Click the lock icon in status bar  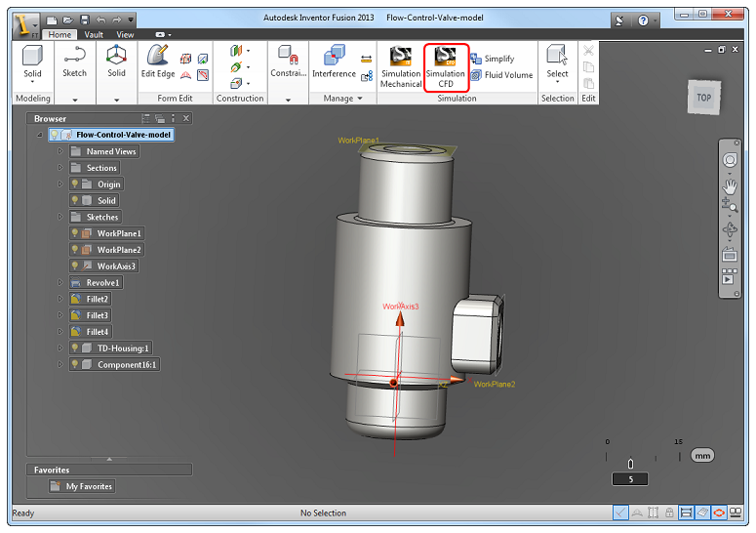tap(669, 512)
